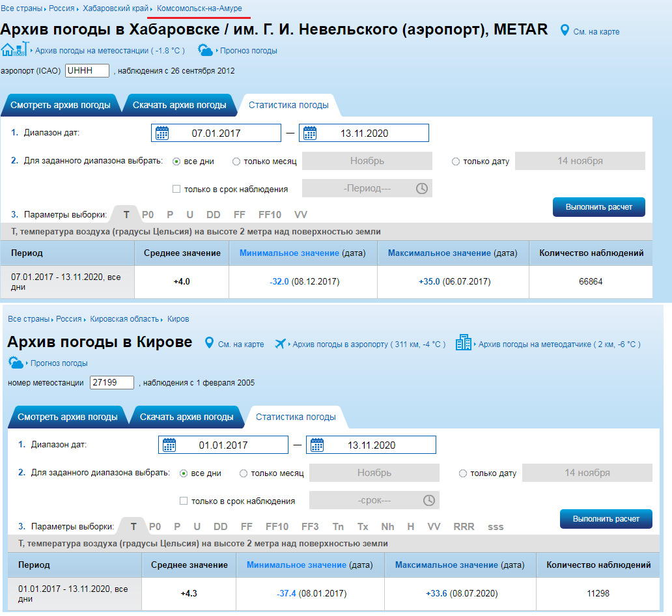This screenshot has height=616, width=672.
Task: Open start date calendar icon for 07.01.2017
Action: 162,133
